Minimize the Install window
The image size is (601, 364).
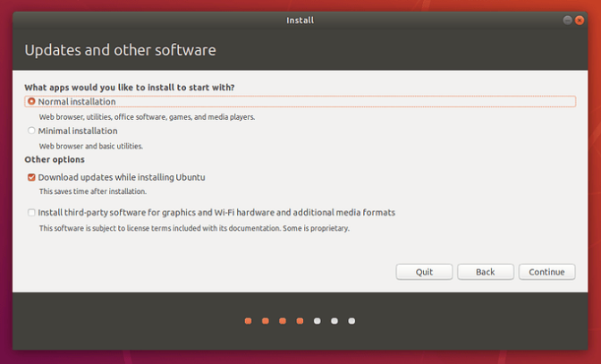pyautogui.click(x=568, y=21)
